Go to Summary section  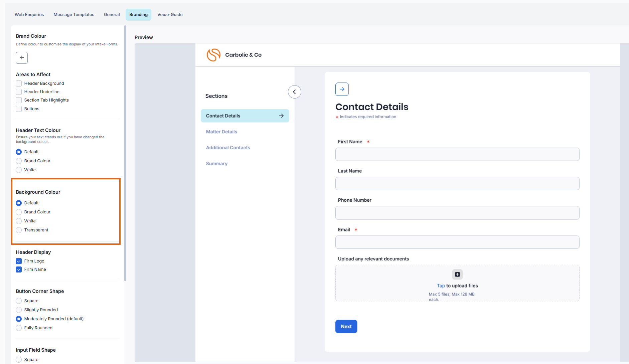pos(217,164)
